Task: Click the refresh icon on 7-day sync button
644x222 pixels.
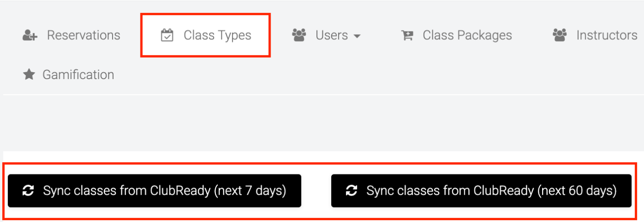Action: [28, 191]
